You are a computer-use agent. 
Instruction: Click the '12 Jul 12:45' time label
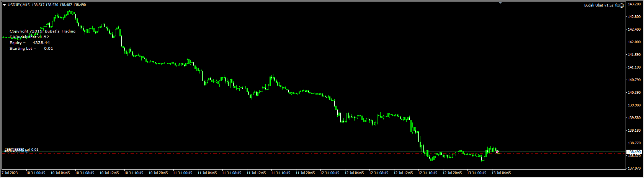tap(403, 173)
